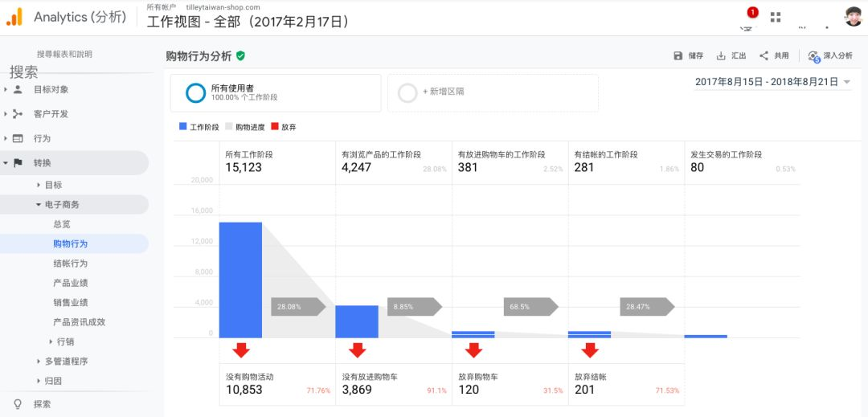Screen dimensions: 868x417
Task: Click the Google Analytics logo
Action: pos(14,17)
